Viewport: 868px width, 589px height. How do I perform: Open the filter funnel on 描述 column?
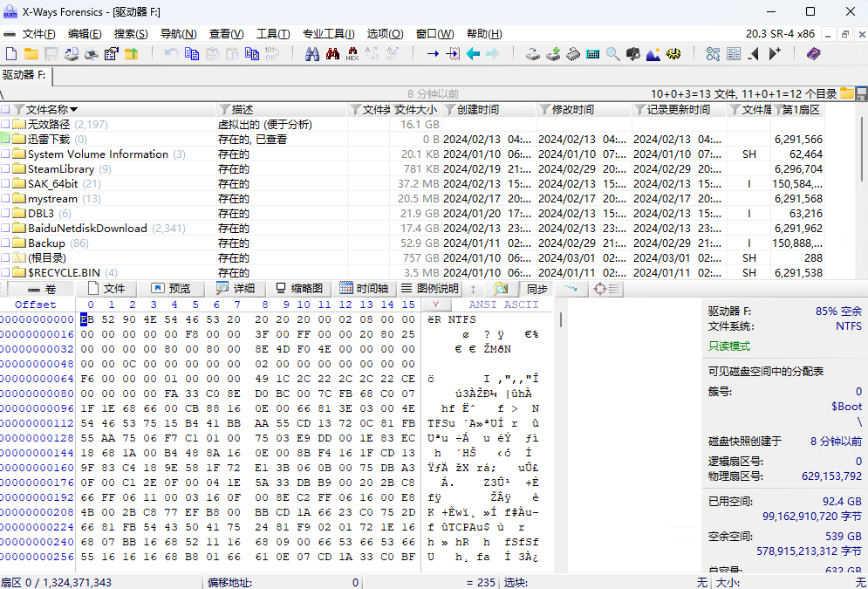tap(224, 110)
